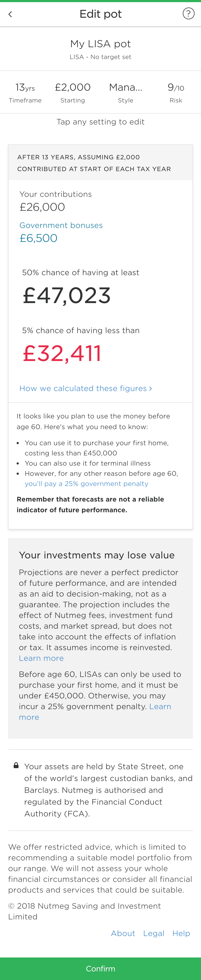The image size is (201, 980).
Task: Adjust the 9/10 Risk setting
Action: pyautogui.click(x=176, y=92)
